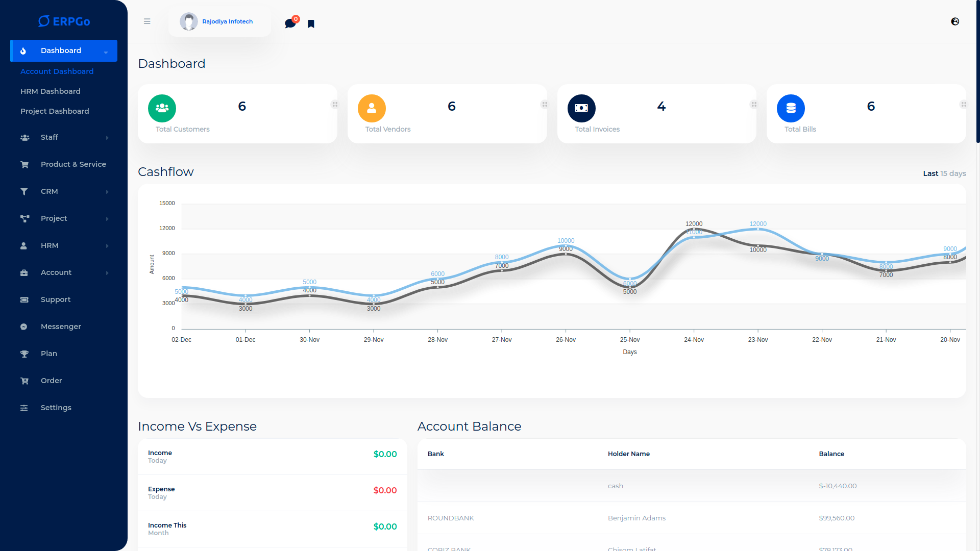This screenshot has height=551, width=980.
Task: Click the page vertical scrollbar
Action: 977,71
